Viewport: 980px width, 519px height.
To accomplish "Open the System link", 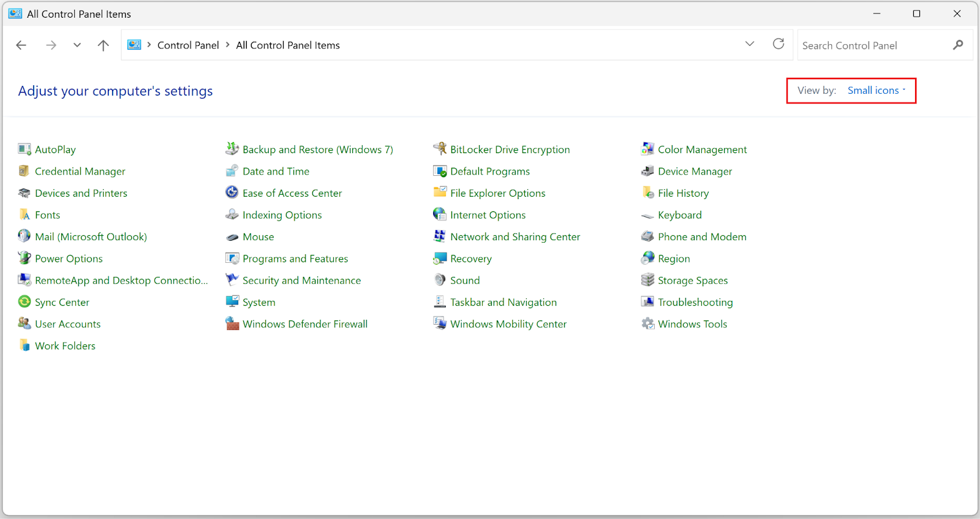I will click(x=259, y=302).
